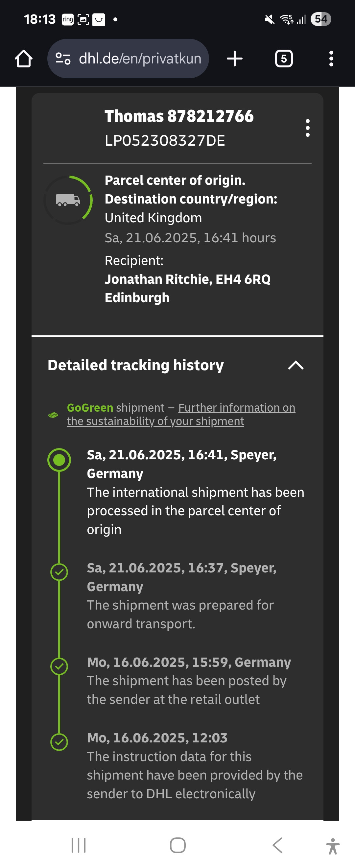Open a new tab with plus icon

point(235,59)
